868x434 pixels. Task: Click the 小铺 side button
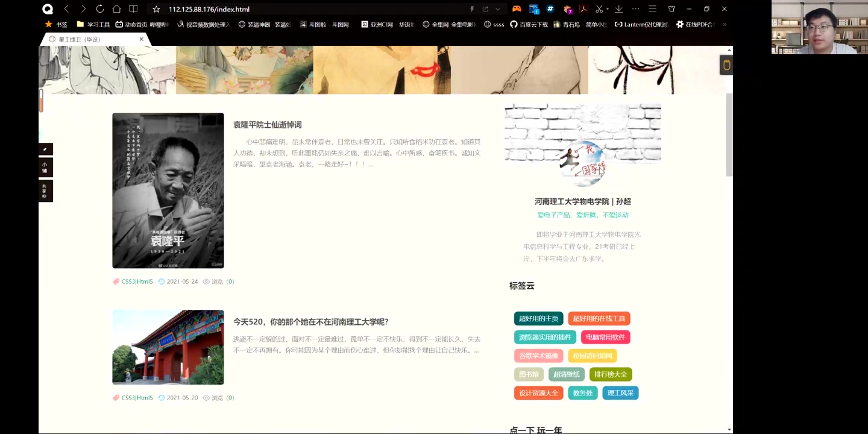(46, 168)
